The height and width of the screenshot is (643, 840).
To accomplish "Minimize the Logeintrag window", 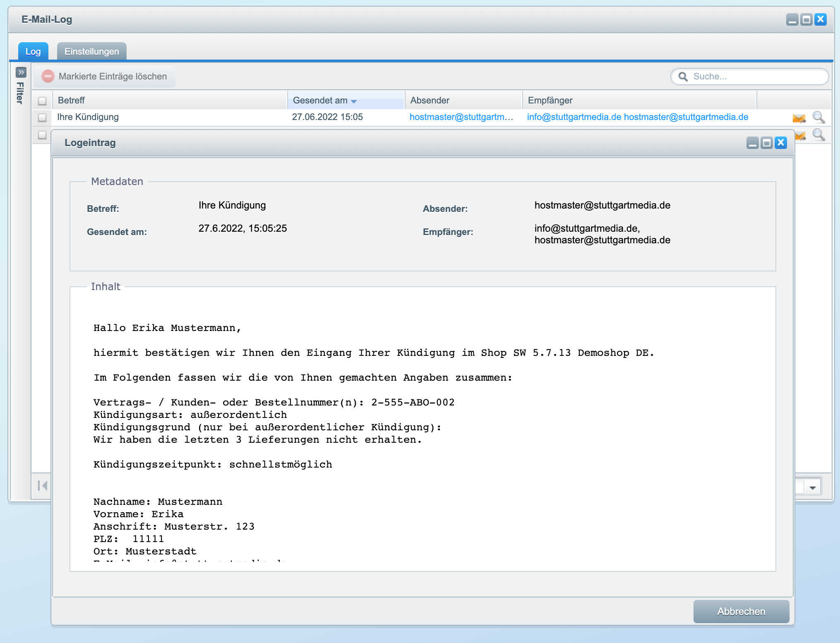I will click(x=753, y=143).
